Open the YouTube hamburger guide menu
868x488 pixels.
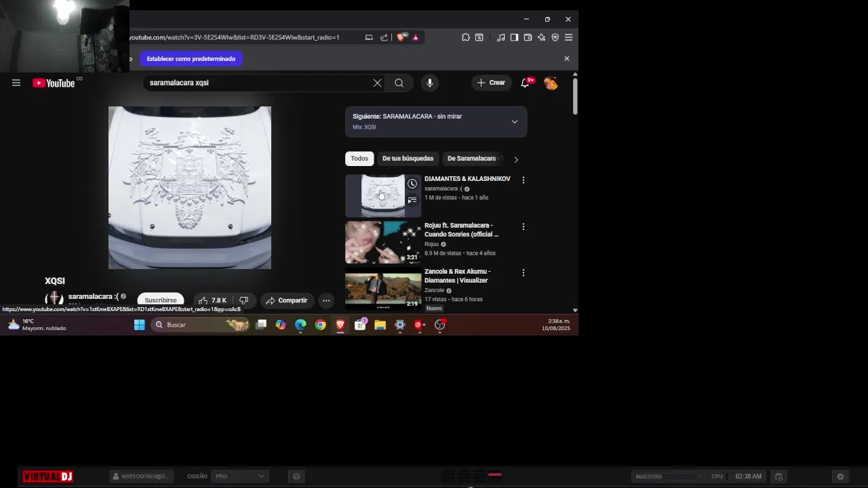(16, 83)
